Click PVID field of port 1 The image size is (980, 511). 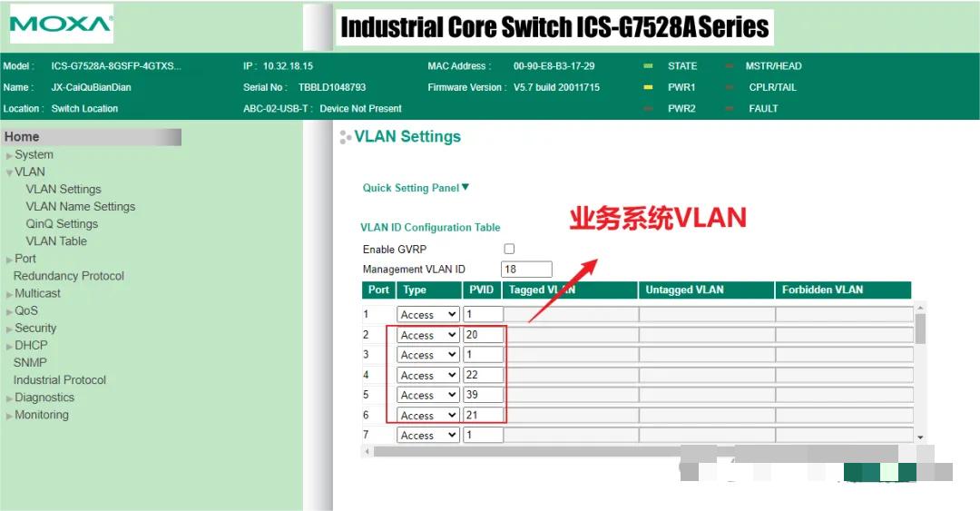click(483, 314)
